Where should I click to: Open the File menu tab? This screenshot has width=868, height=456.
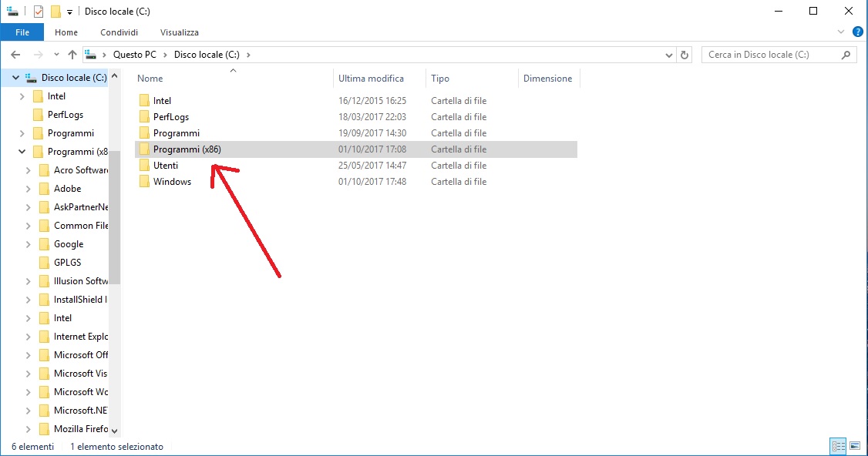[22, 32]
